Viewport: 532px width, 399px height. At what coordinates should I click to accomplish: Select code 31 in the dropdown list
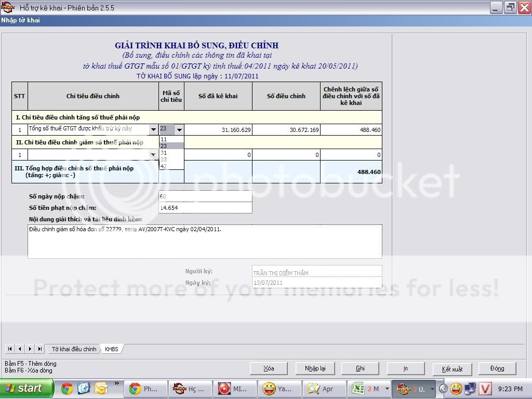164,153
